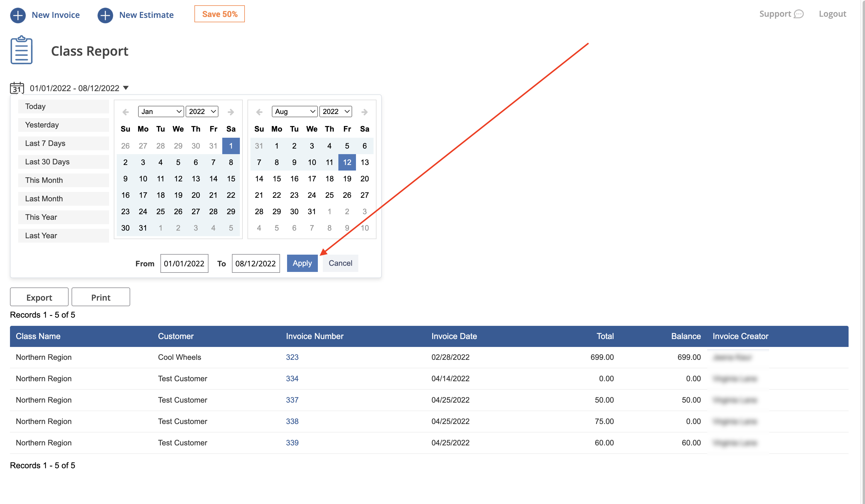Viewport: 865px width, 504px height.
Task: Click the New Estimate plus icon
Action: 105,15
